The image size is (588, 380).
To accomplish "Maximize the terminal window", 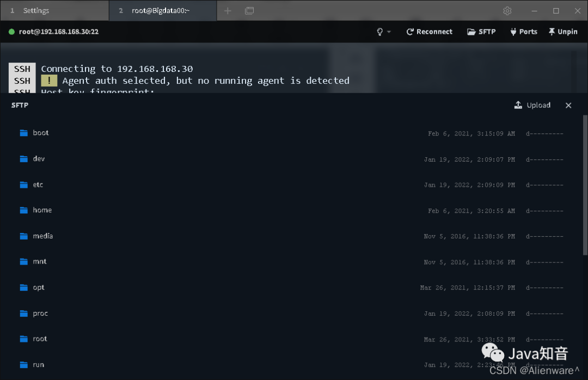I will (x=556, y=11).
